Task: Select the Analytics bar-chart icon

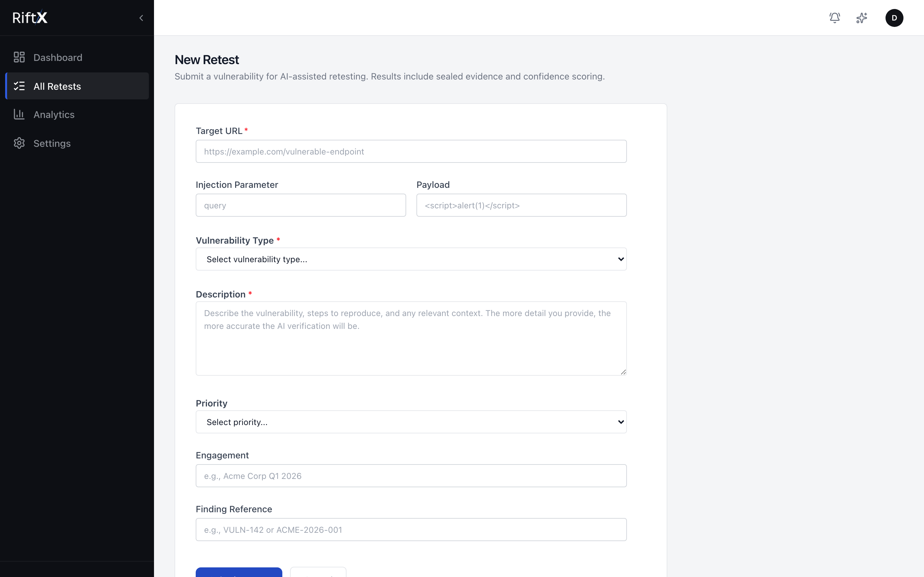Action: point(19,114)
